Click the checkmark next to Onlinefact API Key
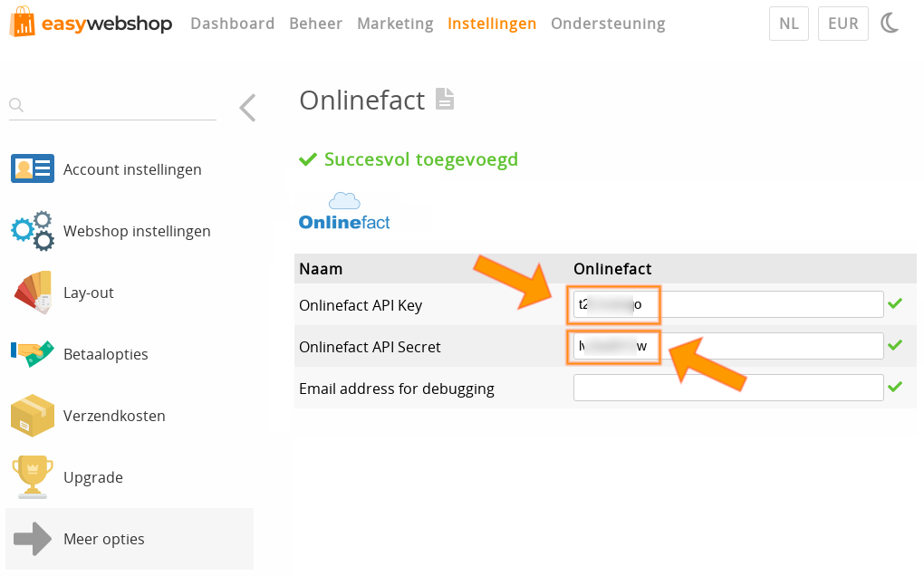The image size is (924, 576). 896,304
